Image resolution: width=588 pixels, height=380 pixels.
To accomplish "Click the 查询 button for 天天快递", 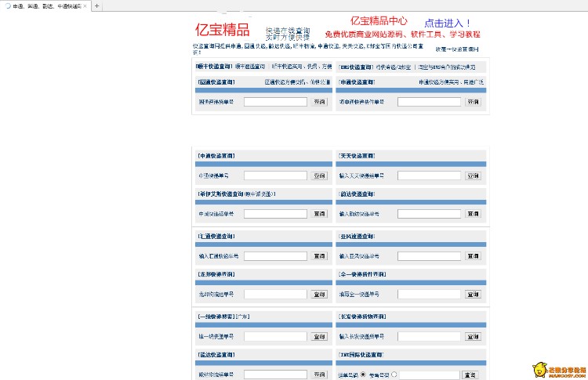I will [473, 176].
